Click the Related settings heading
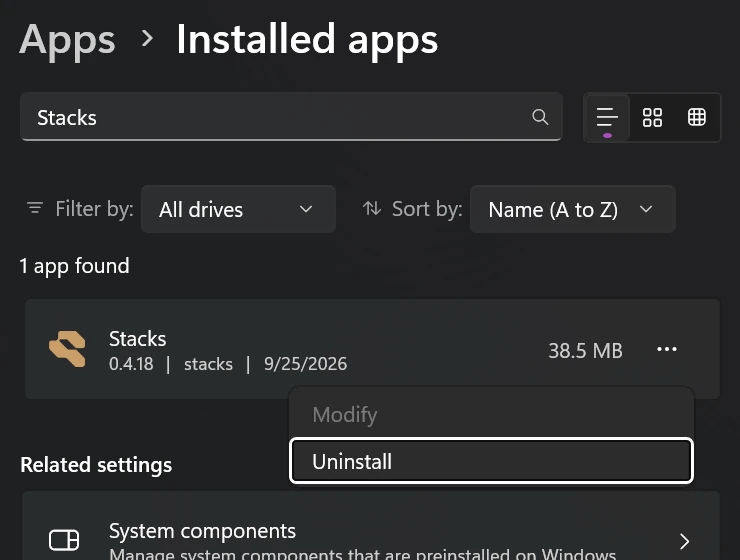The height and width of the screenshot is (560, 740). (96, 465)
